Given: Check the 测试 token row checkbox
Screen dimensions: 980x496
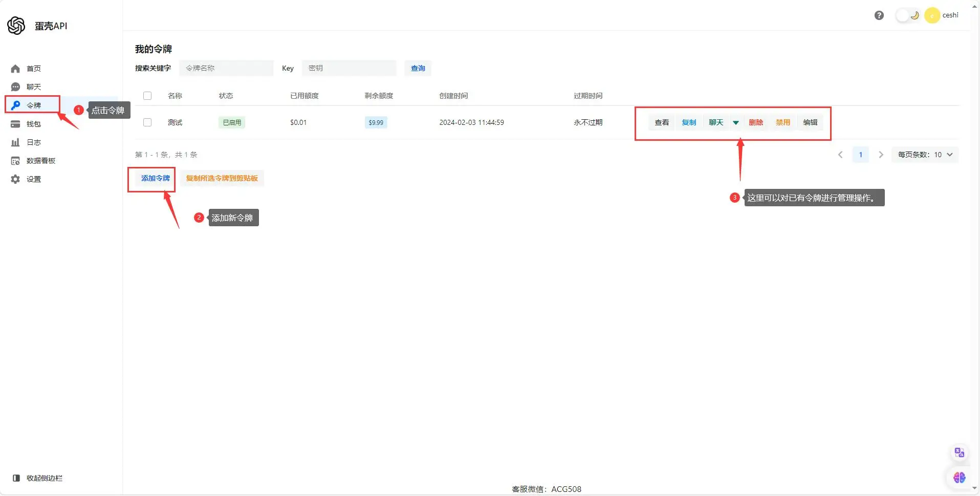Looking at the screenshot, I should [147, 122].
